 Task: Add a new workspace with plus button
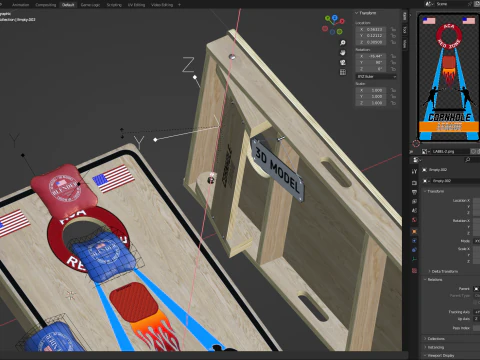coord(179,5)
